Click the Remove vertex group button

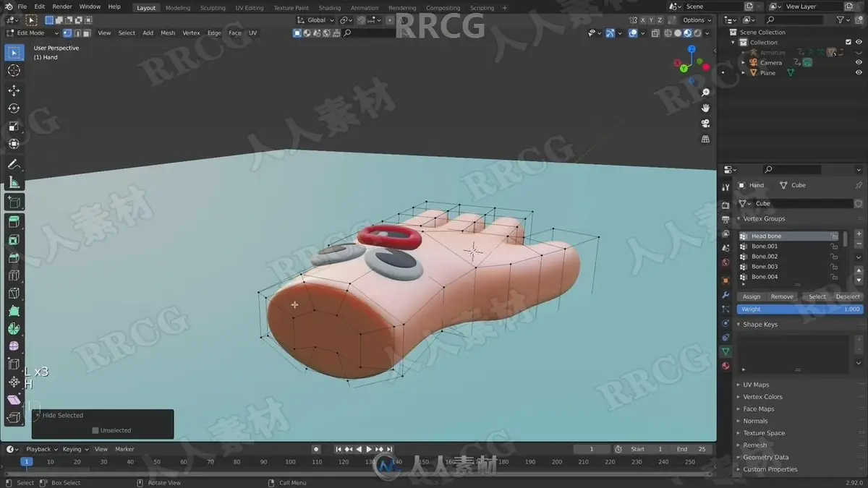(782, 296)
